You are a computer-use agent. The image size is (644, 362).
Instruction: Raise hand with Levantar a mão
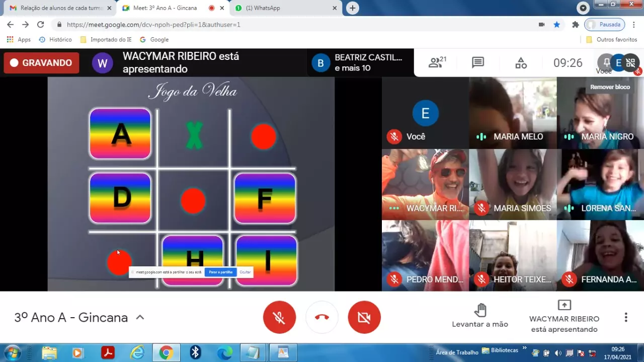(x=480, y=316)
